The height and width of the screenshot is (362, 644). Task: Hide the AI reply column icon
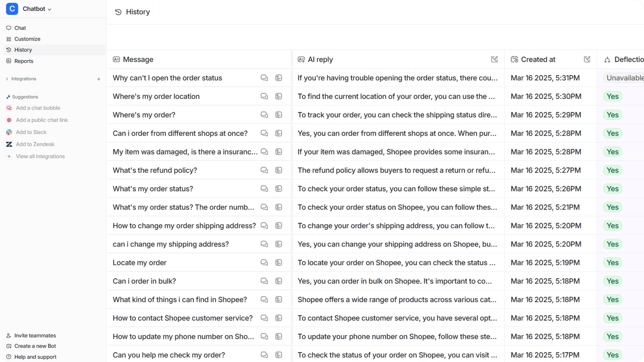494,59
